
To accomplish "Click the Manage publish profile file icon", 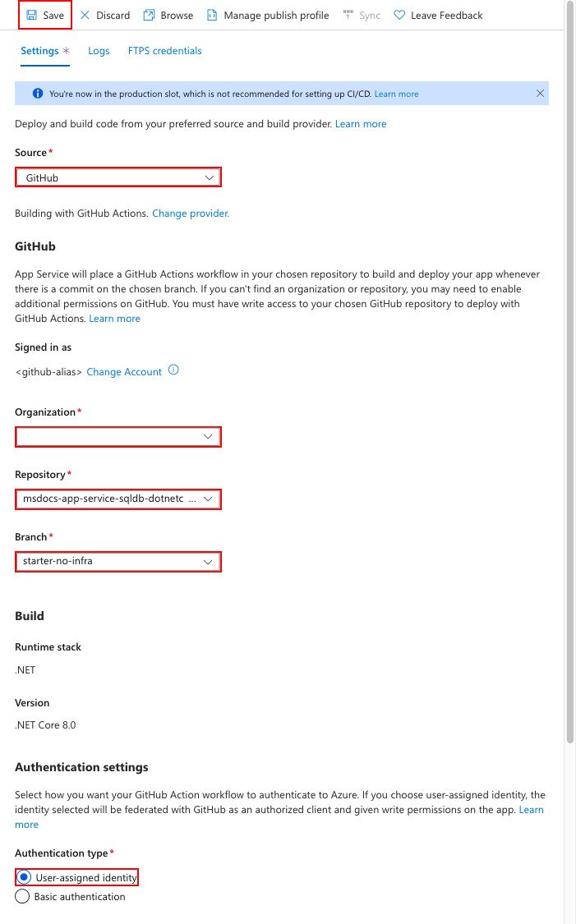I will pos(212,16).
